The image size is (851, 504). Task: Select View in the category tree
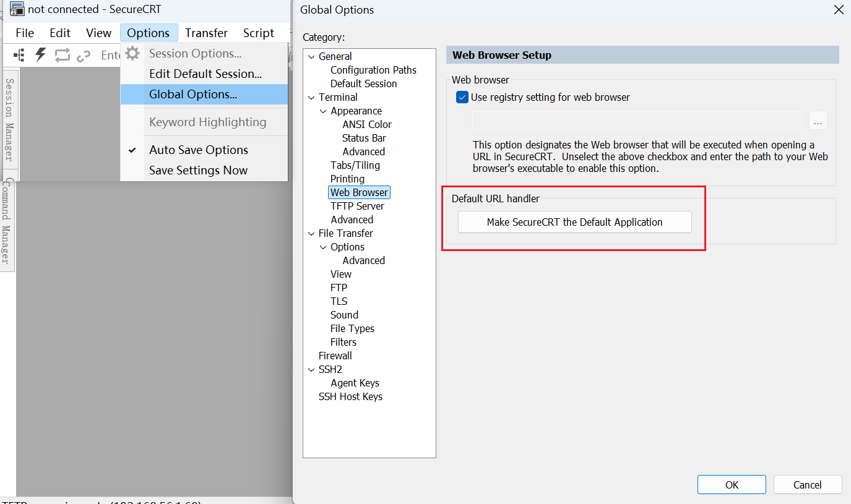(x=341, y=274)
